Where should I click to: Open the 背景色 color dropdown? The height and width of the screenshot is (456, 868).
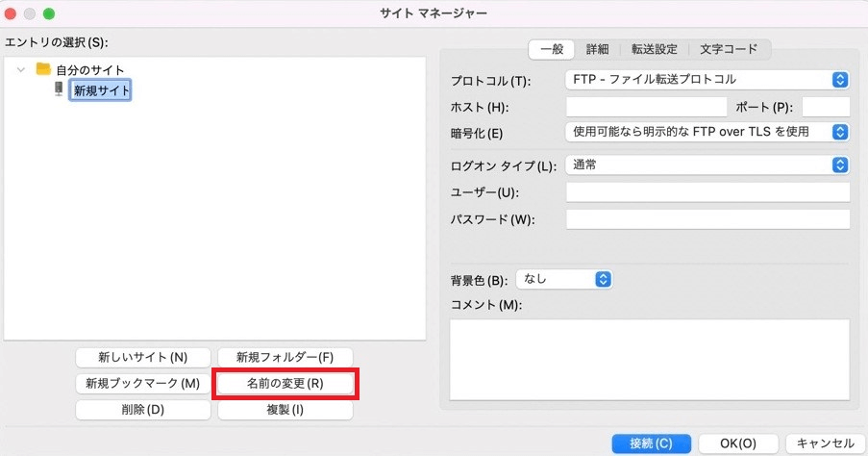564,279
